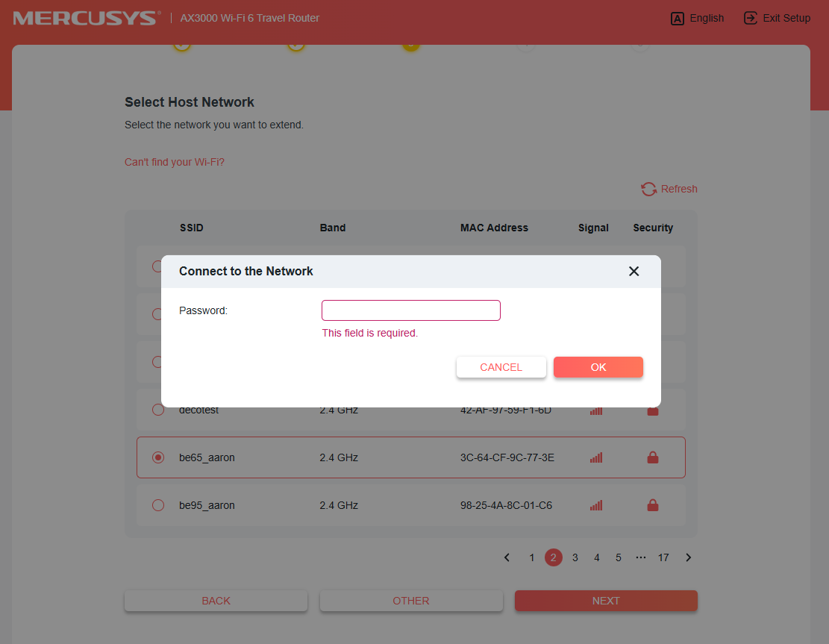Image resolution: width=829 pixels, height=644 pixels.
Task: Click MAC address 98-25-4A-8C-01-C6
Action: pyautogui.click(x=506, y=505)
